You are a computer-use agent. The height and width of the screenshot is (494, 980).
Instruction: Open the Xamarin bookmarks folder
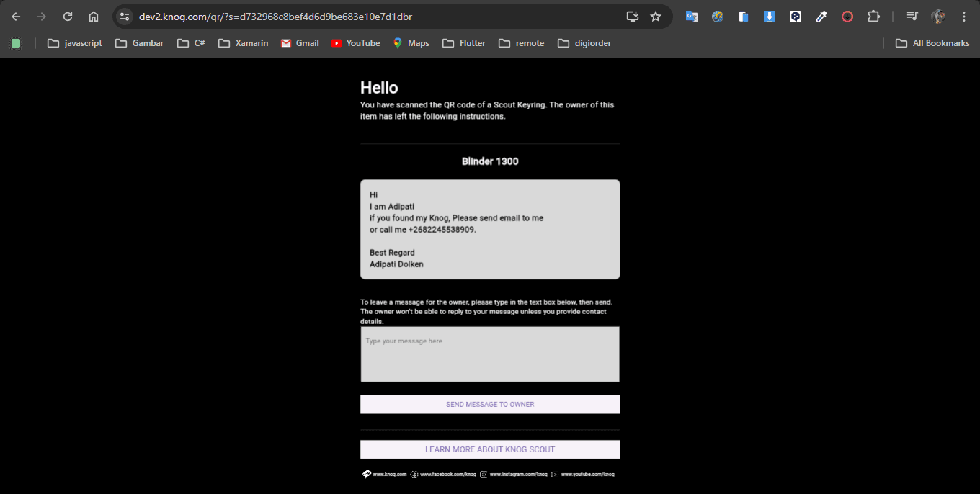[x=244, y=43]
